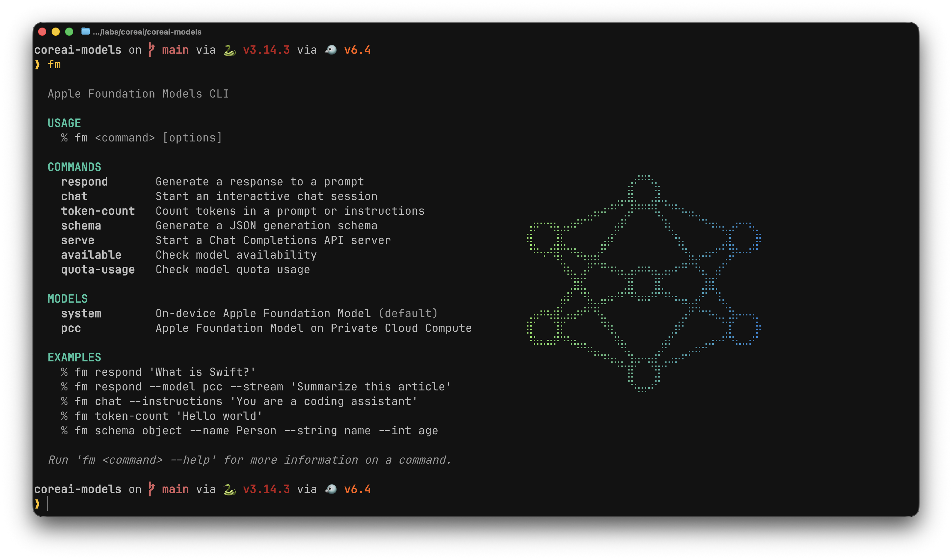Click the 'USAGE' section header

click(x=64, y=123)
